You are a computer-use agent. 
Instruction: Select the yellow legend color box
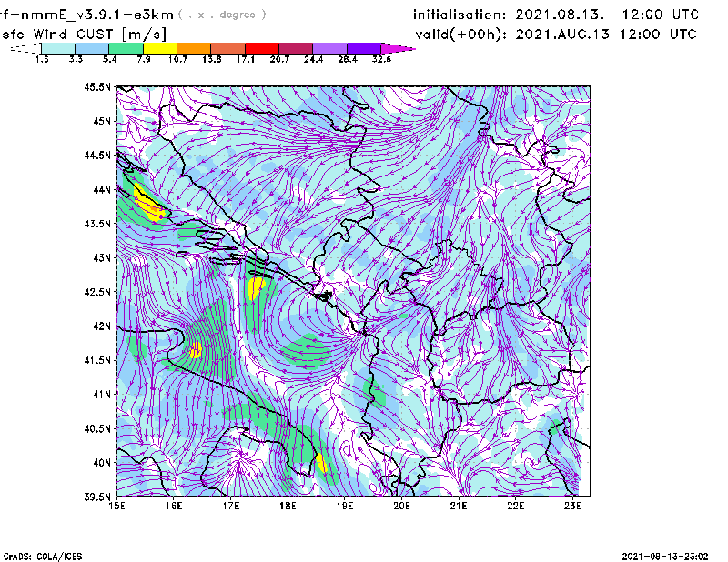(160, 48)
